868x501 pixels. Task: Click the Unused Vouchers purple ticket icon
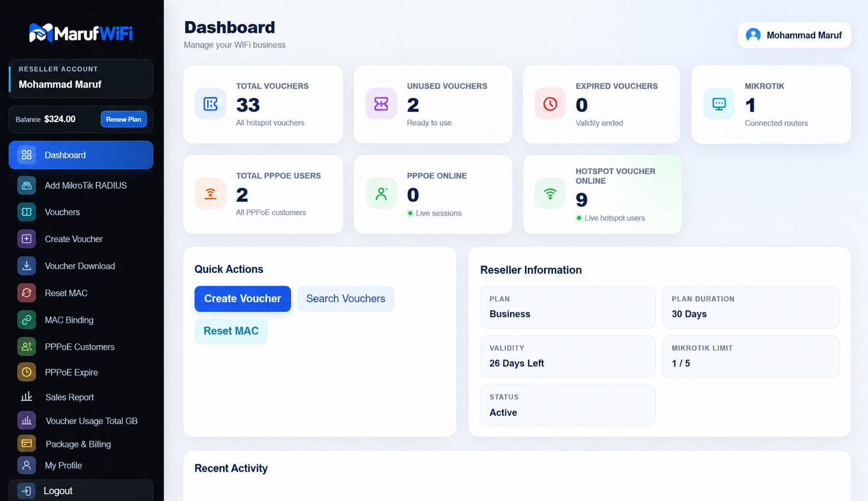[x=381, y=104]
